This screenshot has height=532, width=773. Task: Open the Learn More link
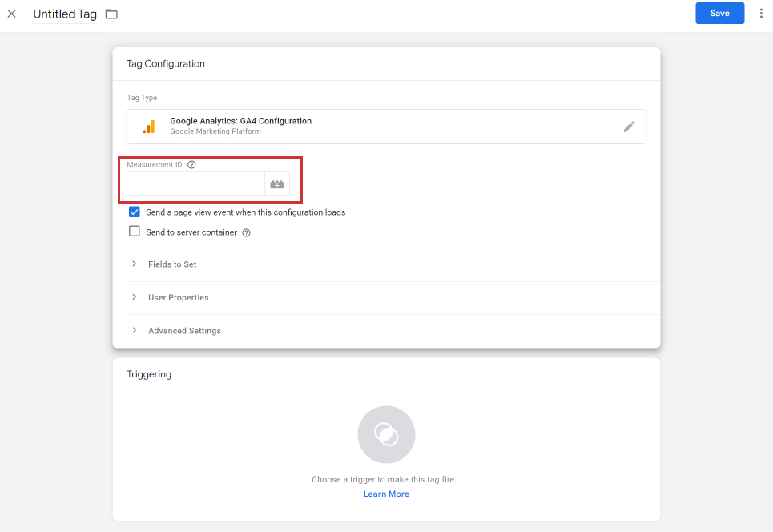click(386, 494)
